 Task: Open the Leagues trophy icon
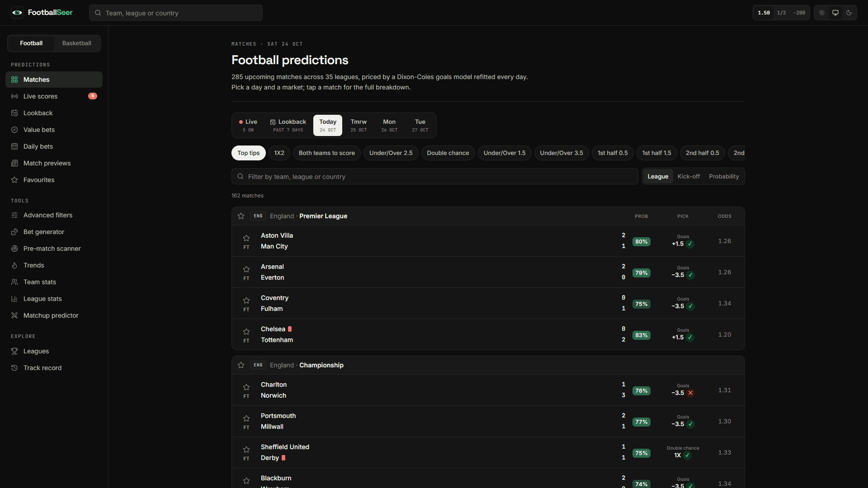pyautogui.click(x=14, y=351)
